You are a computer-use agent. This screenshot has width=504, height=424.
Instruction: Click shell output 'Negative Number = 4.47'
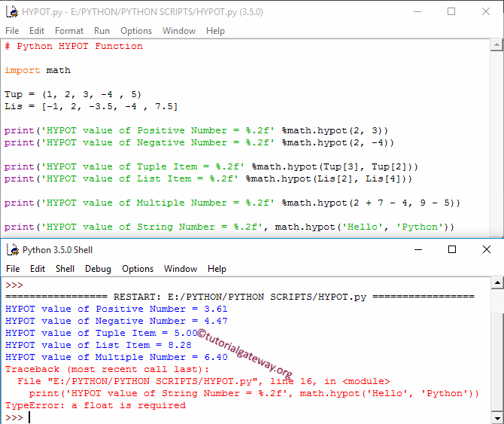(x=117, y=321)
